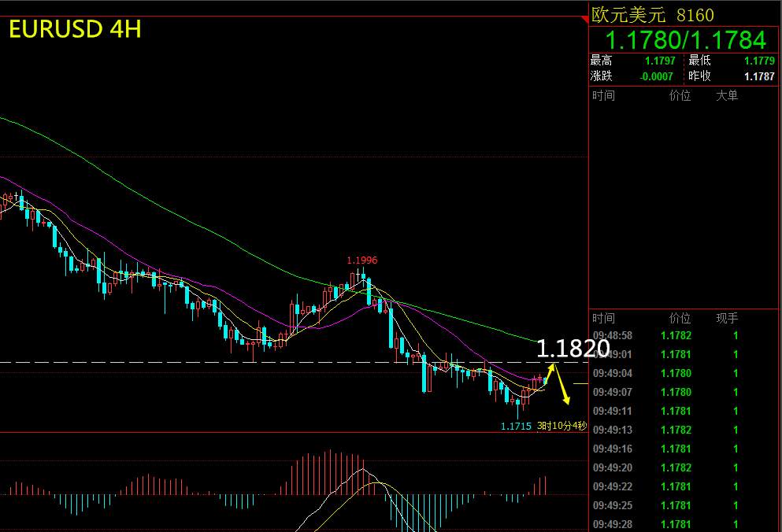Click the 最高 label
782x532 pixels.
point(601,61)
